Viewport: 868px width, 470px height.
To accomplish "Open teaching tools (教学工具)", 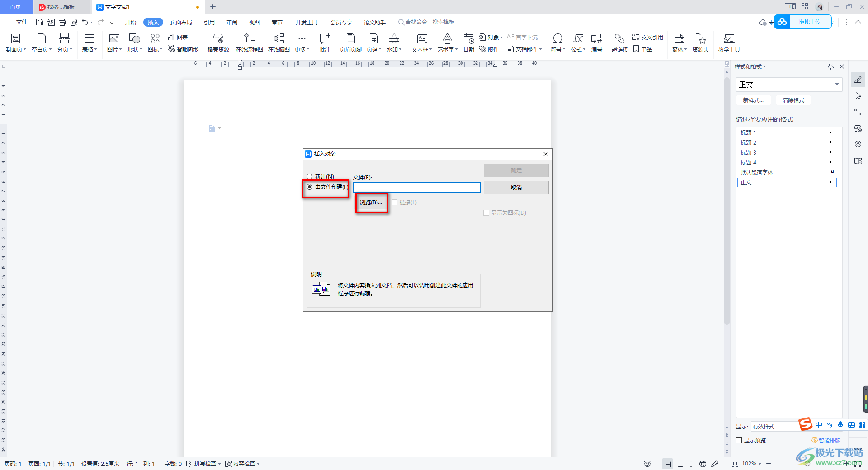I will tap(729, 43).
